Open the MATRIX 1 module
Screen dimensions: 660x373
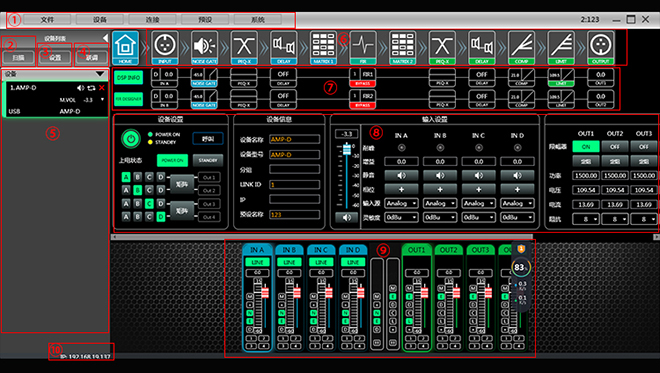(323, 47)
